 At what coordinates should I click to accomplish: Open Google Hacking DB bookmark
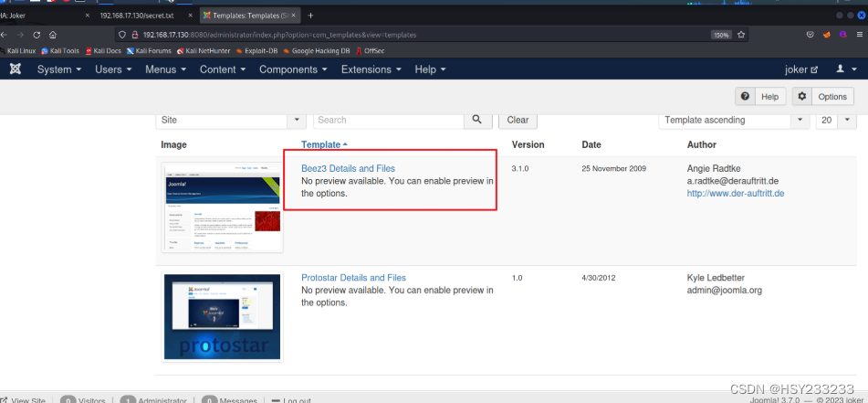pyautogui.click(x=316, y=51)
